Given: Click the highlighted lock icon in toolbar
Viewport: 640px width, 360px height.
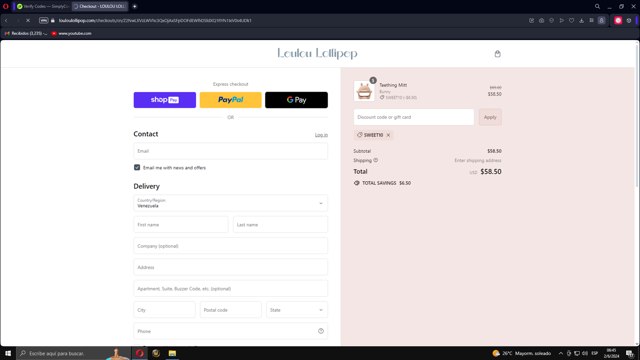Looking at the screenshot, I should coord(601,20).
